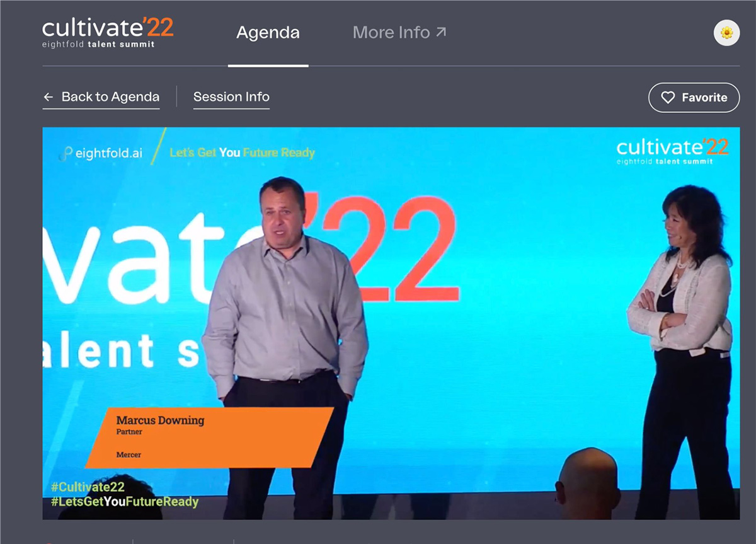Go back via Back to Agenda link
Image resolution: width=756 pixels, height=544 pixels.
(x=110, y=97)
